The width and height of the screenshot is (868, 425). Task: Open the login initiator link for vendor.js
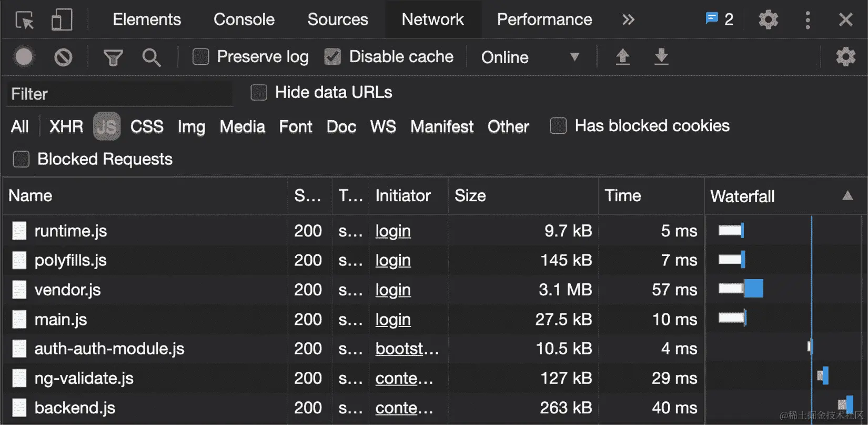tap(393, 290)
